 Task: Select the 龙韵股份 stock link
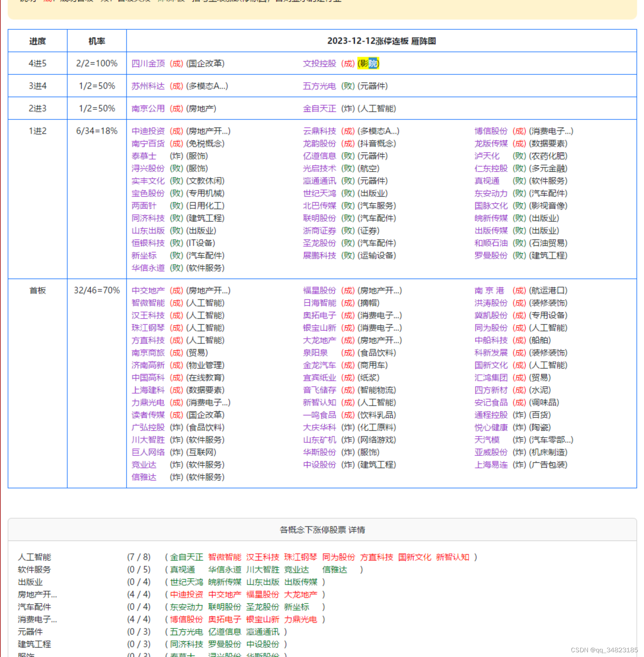pyautogui.click(x=320, y=143)
